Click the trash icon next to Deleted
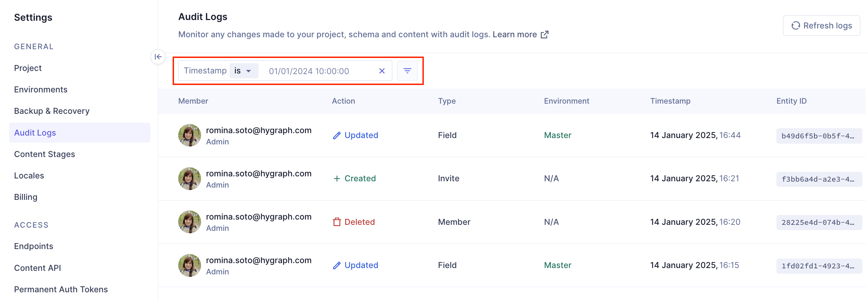 336,222
